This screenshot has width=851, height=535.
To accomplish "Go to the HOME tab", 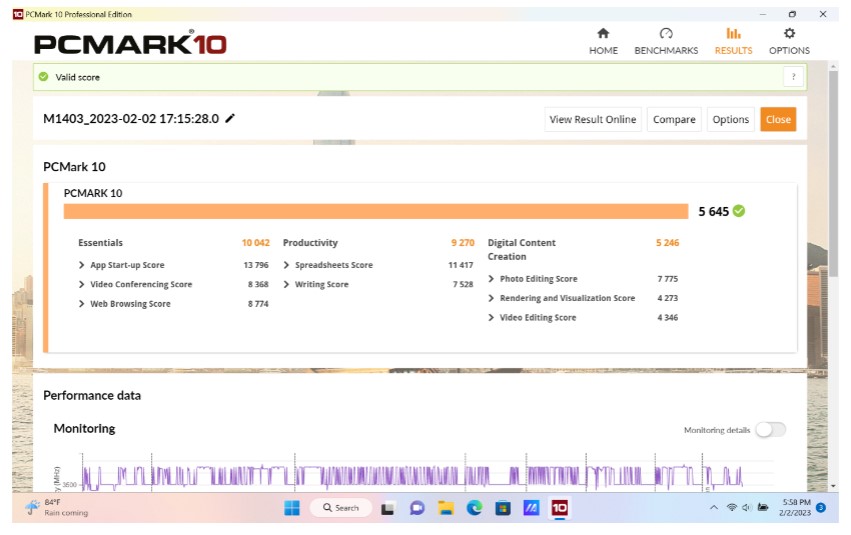I will click(x=603, y=42).
